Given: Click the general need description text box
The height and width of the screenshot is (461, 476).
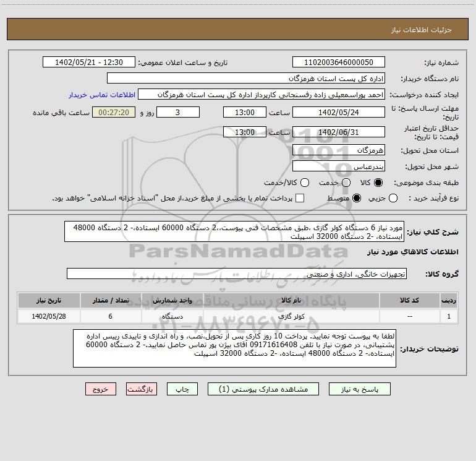Looking at the screenshot, I should point(234,232).
